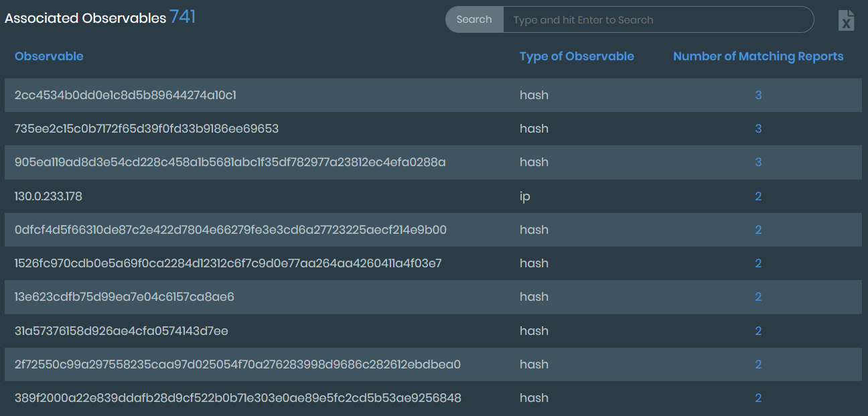The width and height of the screenshot is (868, 416).
Task: View the 3 reports for hash 735ee2c15c0b7172f65d39f0fd33b9186ee69653
Action: tap(758, 129)
